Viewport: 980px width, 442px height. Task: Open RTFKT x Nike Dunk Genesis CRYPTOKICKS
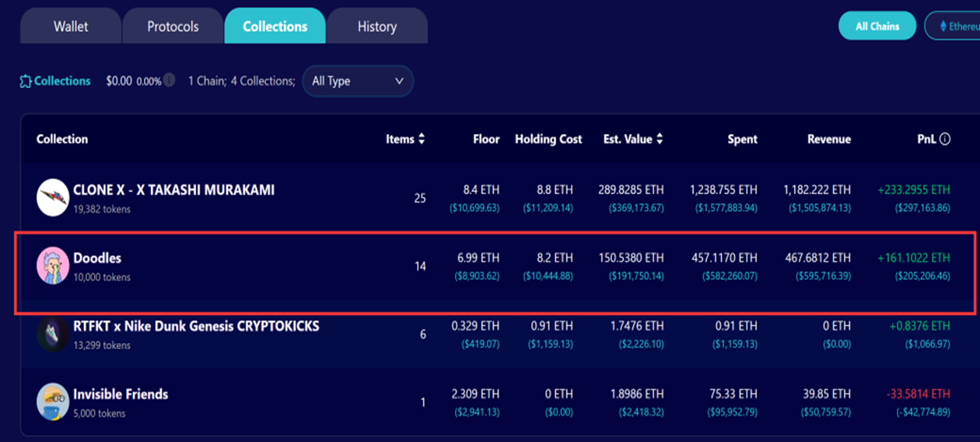click(x=196, y=326)
